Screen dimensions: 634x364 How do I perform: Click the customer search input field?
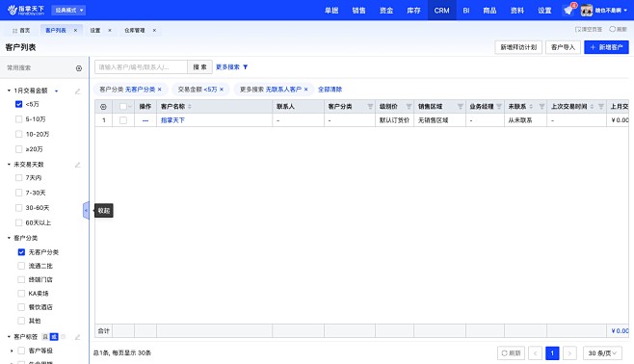[x=141, y=67]
